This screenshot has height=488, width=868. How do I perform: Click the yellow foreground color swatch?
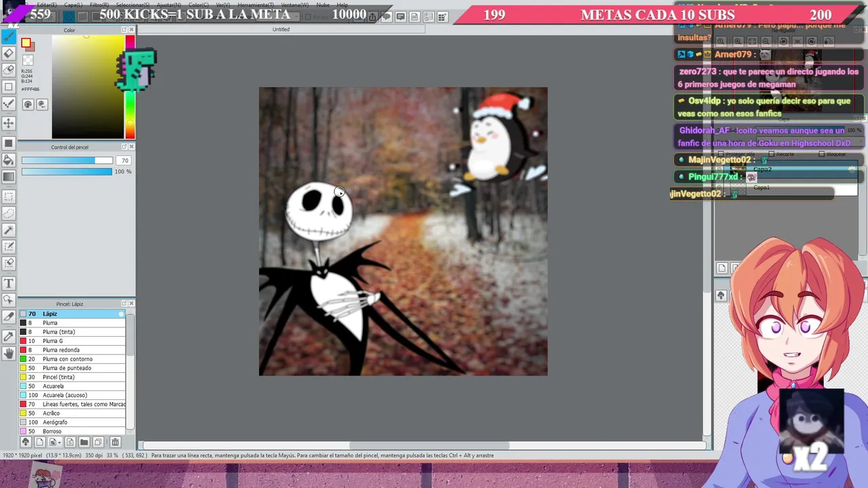click(26, 44)
